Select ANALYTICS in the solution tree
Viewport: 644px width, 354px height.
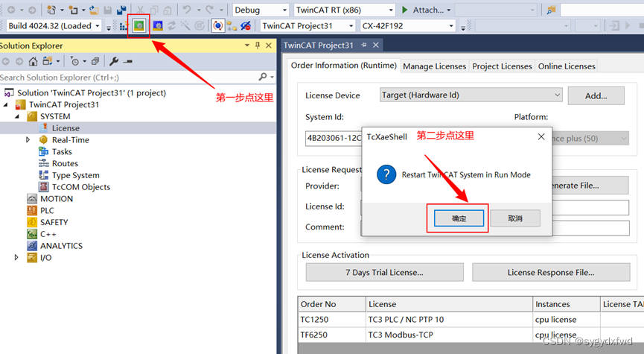pos(61,246)
